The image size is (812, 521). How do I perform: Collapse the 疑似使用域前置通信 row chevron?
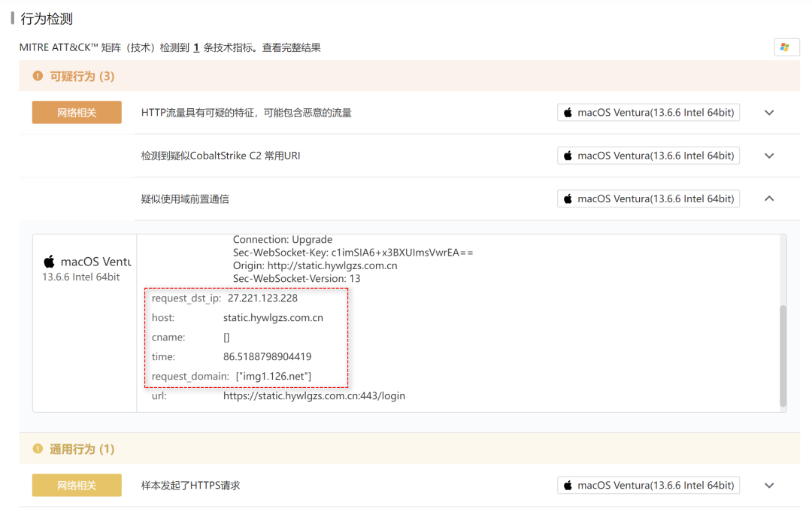(769, 198)
